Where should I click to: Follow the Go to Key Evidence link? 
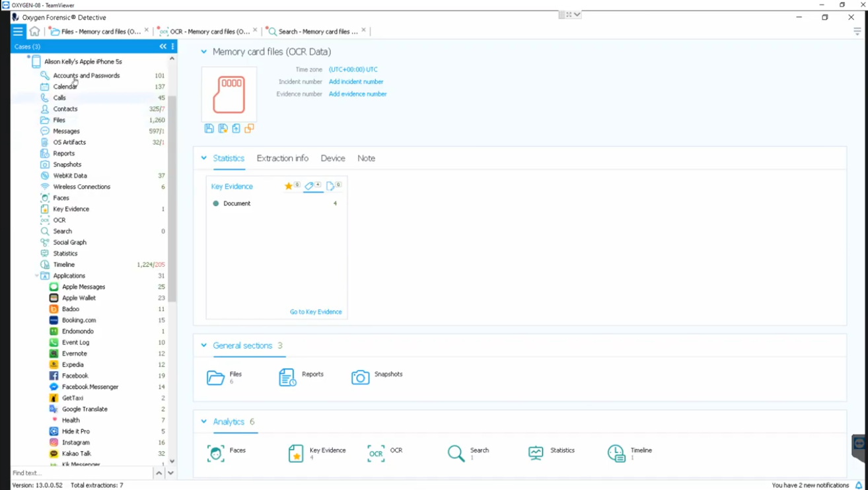(x=315, y=312)
